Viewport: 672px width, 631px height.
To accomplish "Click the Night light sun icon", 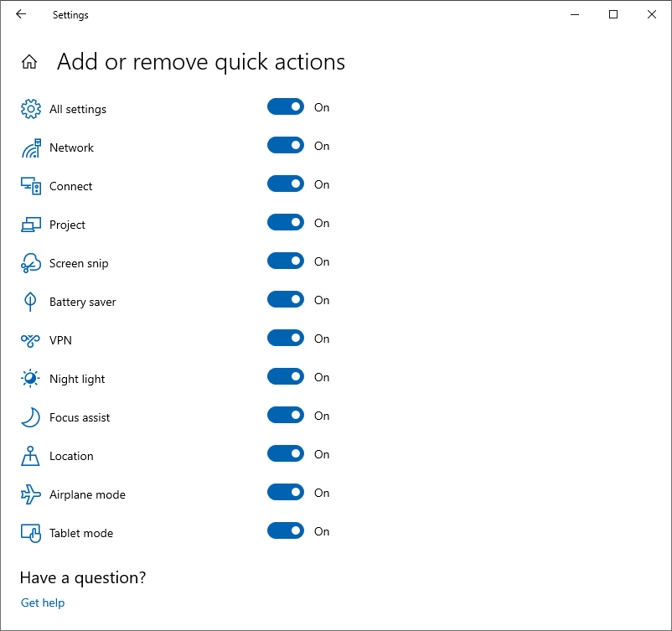I will pos(30,379).
